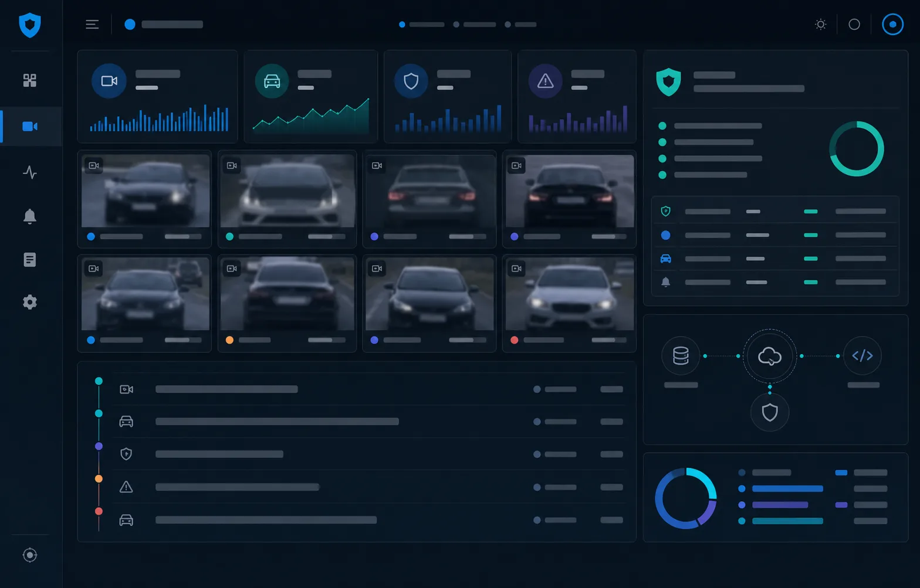Click the red timeline marker
Screen dimensions: 920x588
point(99,511)
